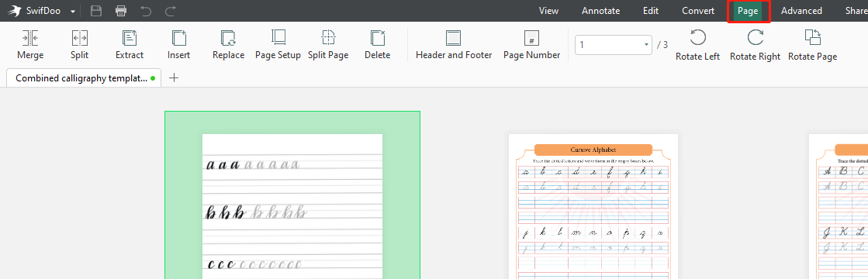Save the document with the floppy icon
Image resolution: width=868 pixels, height=279 pixels.
(x=96, y=11)
